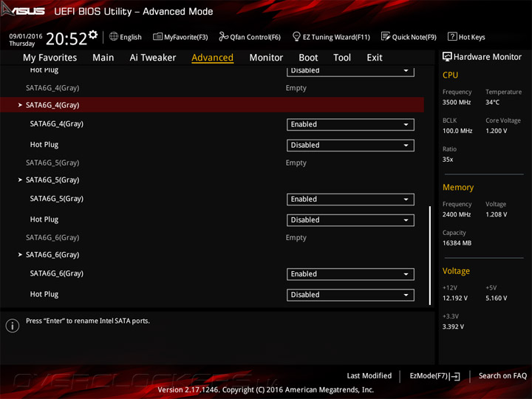Click the +12V reading 12.192 V
Screen dimensions: 532x399
pos(455,298)
